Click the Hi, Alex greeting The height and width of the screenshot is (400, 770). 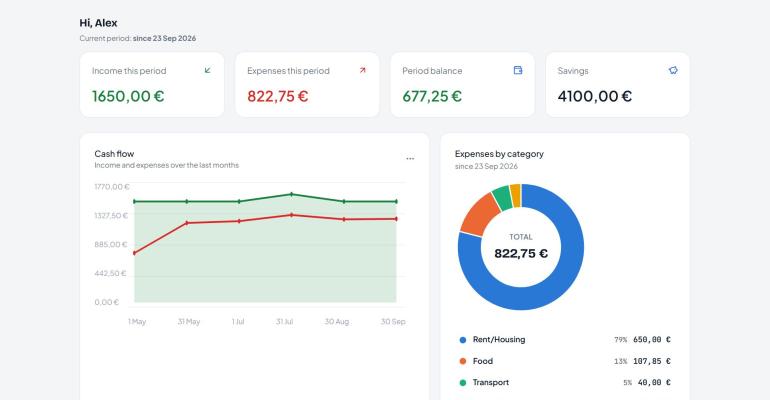[x=98, y=23]
